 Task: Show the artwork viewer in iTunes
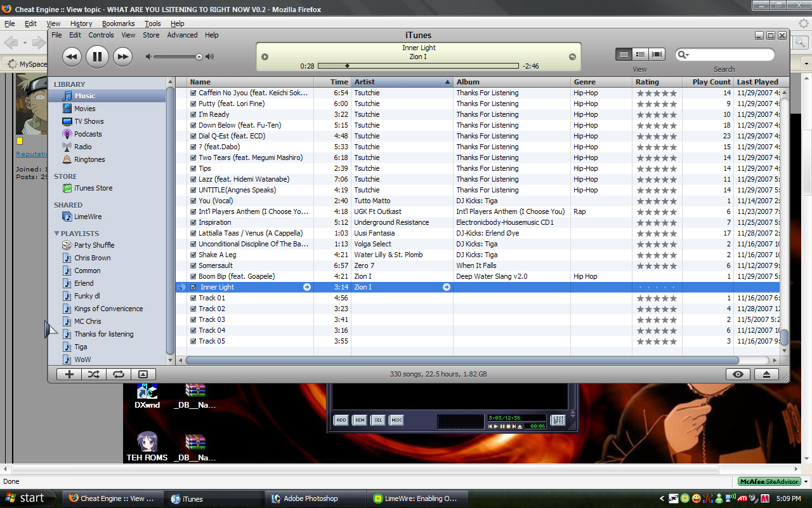point(143,375)
